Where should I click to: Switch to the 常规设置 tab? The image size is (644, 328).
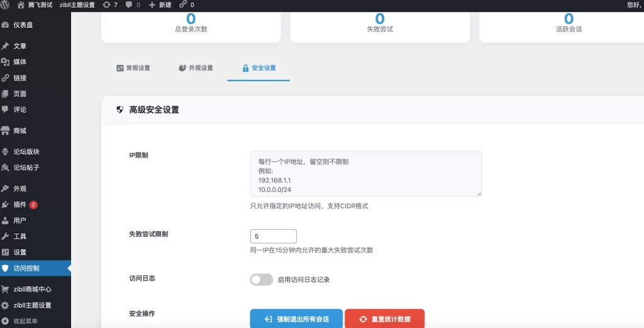tap(133, 68)
